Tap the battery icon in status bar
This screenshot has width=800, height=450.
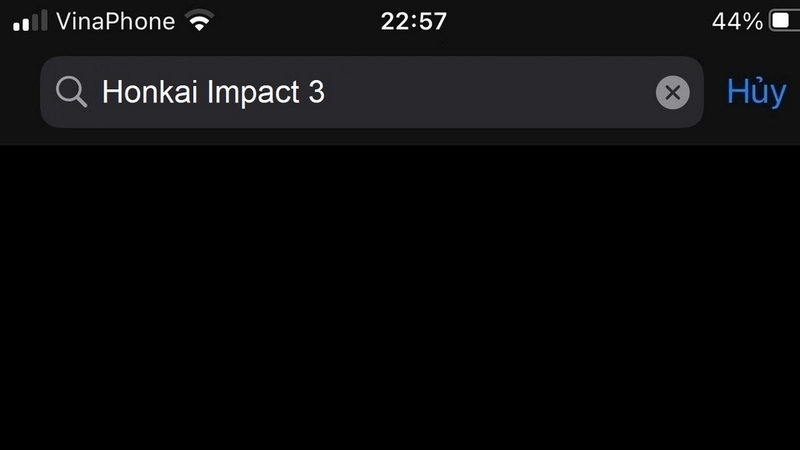pyautogui.click(x=785, y=21)
